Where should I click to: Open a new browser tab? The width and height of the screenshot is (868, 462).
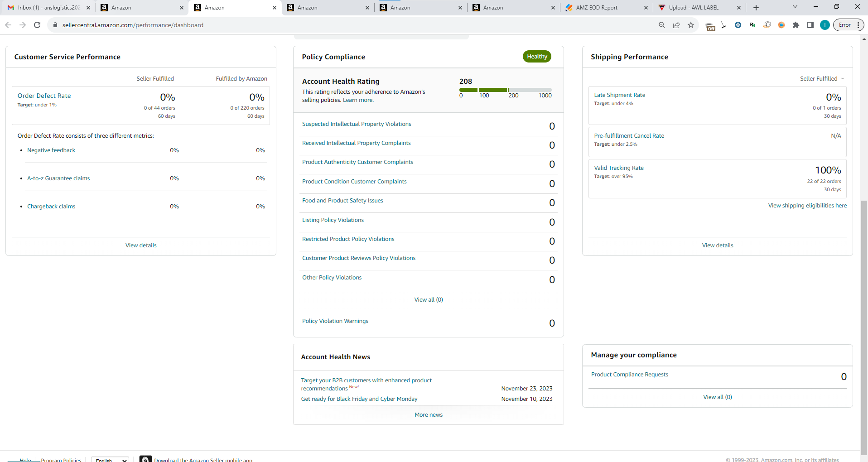point(756,8)
